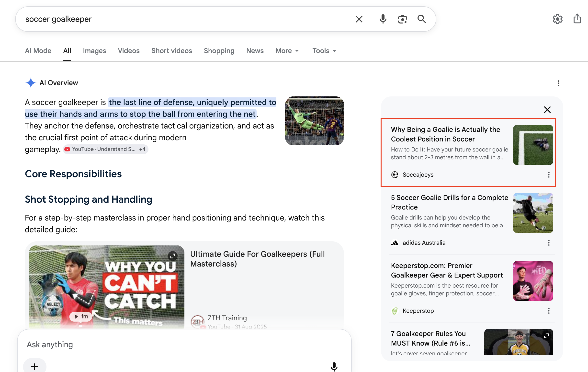Select the All results tab
This screenshot has height=372, width=588.
67,51
